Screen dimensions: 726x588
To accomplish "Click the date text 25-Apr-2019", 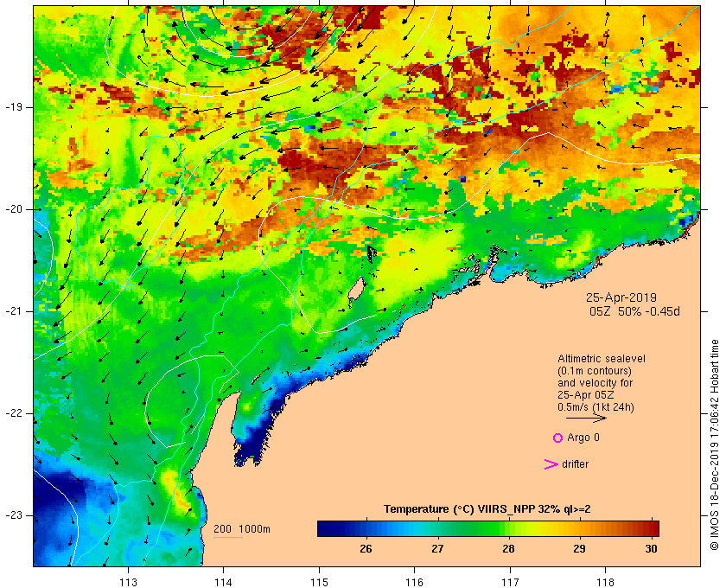I will (621, 297).
